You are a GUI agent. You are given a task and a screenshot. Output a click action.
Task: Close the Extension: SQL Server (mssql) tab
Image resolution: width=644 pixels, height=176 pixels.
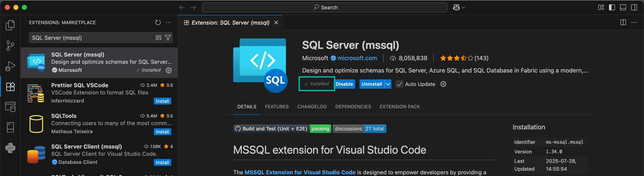click(276, 23)
